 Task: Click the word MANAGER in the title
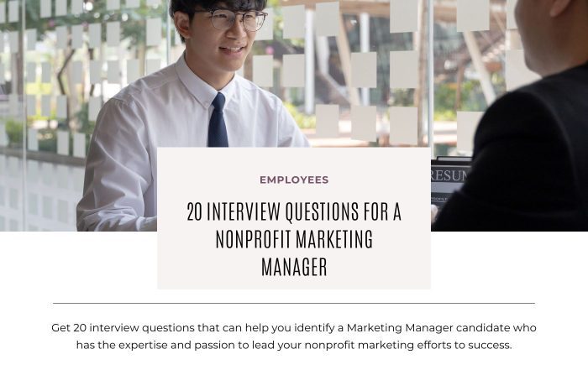click(x=294, y=267)
